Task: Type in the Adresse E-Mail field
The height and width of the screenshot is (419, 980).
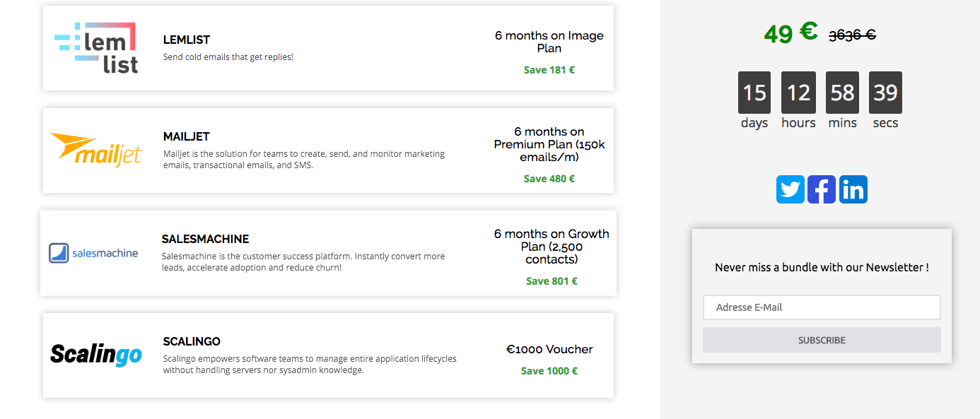Action: 822,307
